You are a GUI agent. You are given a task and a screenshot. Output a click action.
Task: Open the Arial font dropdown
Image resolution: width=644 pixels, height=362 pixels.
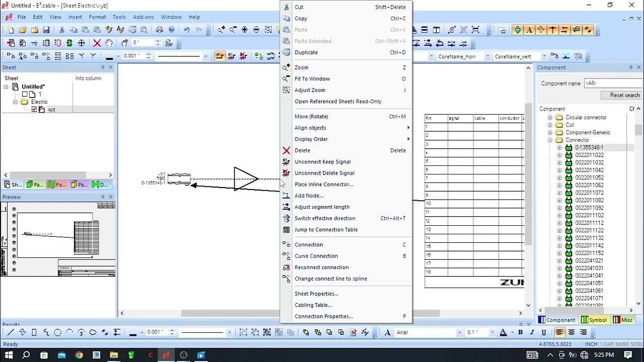pyautogui.click(x=459, y=332)
